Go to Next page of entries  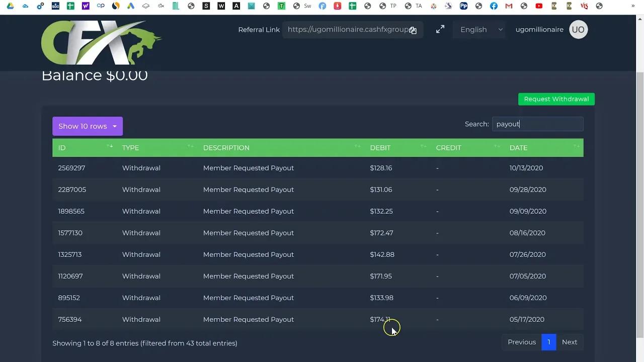(x=570, y=342)
